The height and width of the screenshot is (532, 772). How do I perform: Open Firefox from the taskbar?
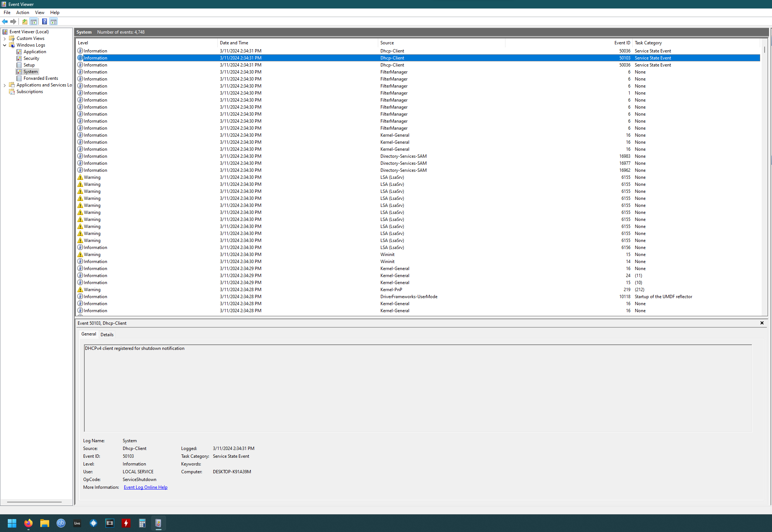tap(28, 523)
